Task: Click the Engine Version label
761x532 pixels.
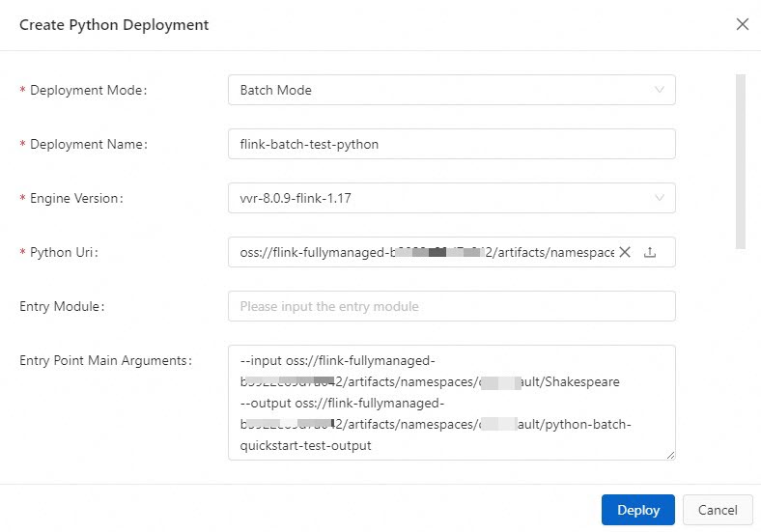Action: (76, 199)
